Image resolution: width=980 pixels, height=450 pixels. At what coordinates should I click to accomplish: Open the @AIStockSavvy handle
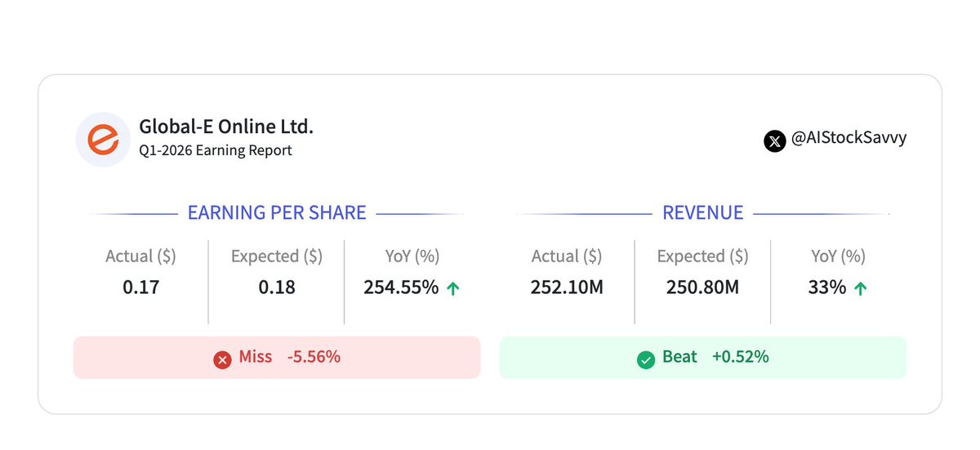click(x=849, y=138)
